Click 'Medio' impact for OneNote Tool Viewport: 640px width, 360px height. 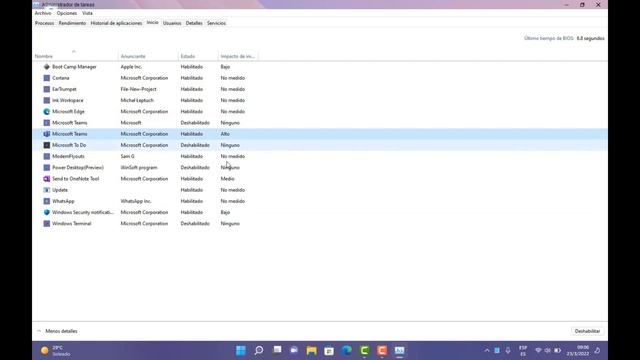(227, 179)
